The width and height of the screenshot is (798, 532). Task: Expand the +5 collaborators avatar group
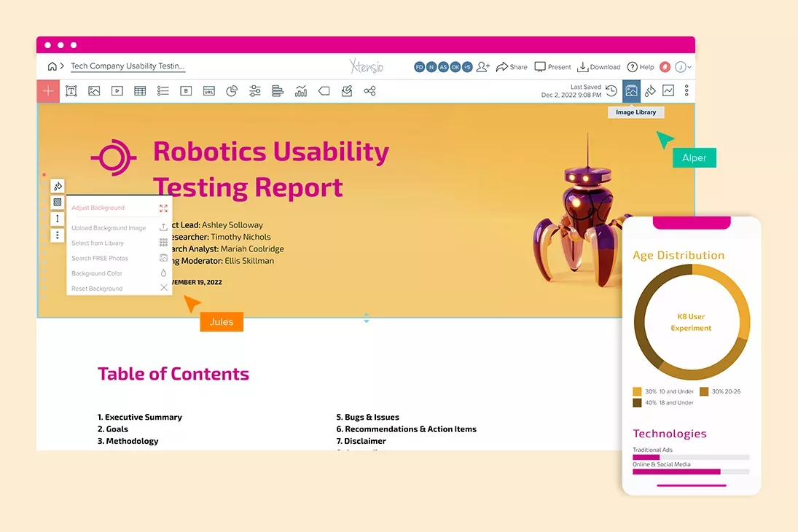coord(466,66)
